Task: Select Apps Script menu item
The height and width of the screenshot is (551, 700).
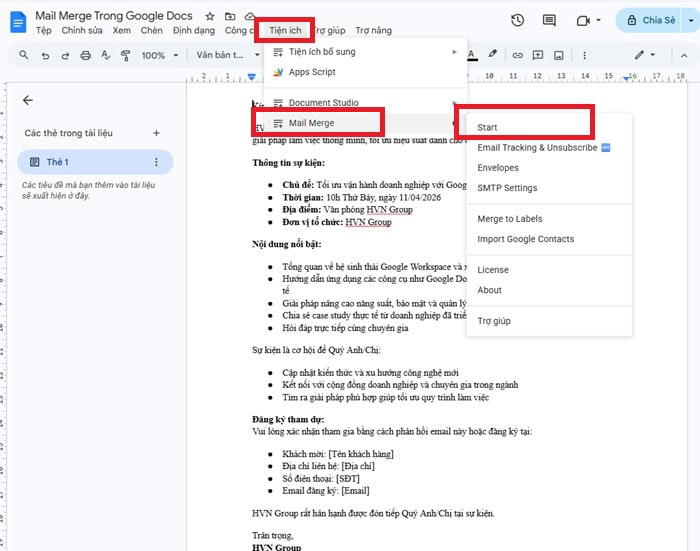Action: tap(366, 72)
